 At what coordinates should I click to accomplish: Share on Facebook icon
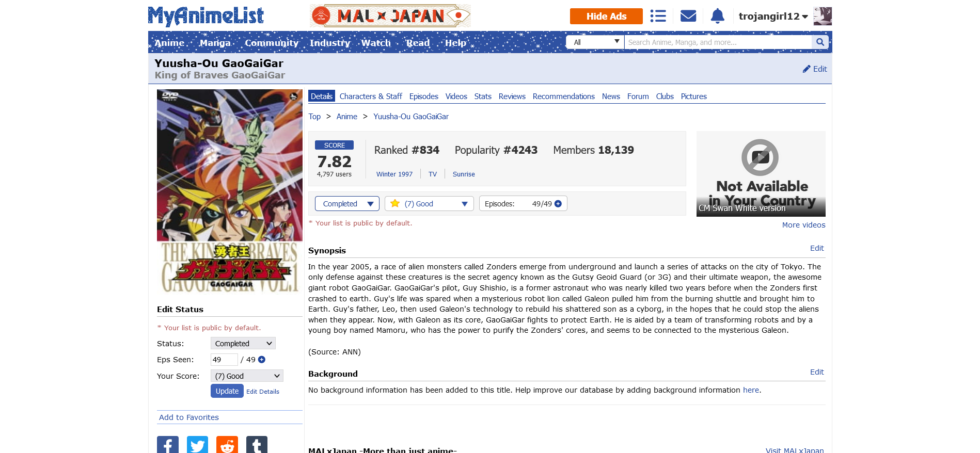[168, 445]
